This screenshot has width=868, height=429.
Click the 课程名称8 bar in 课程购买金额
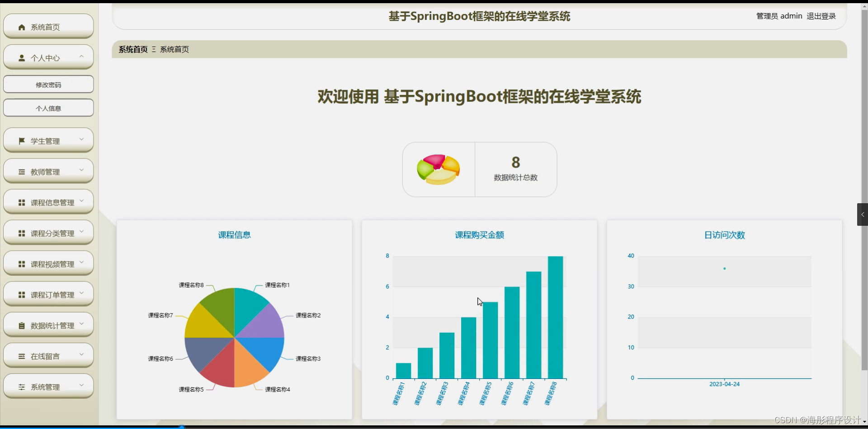click(555, 316)
